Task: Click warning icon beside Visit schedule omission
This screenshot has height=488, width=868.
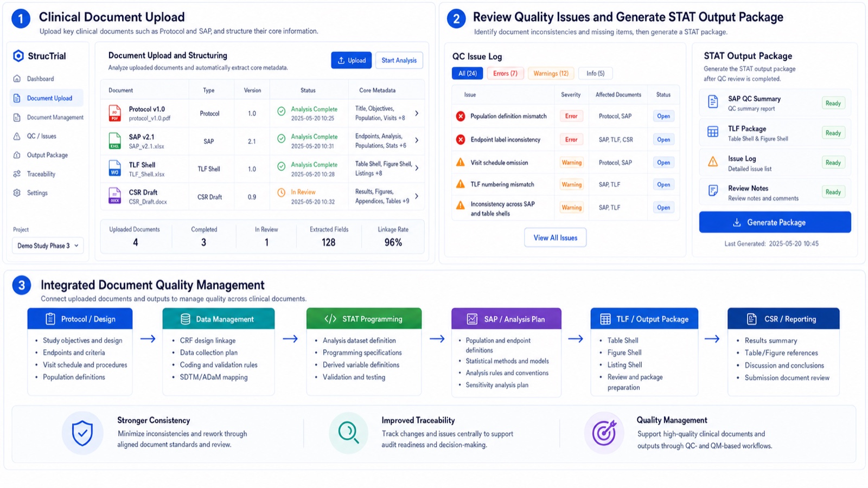Action: [461, 162]
